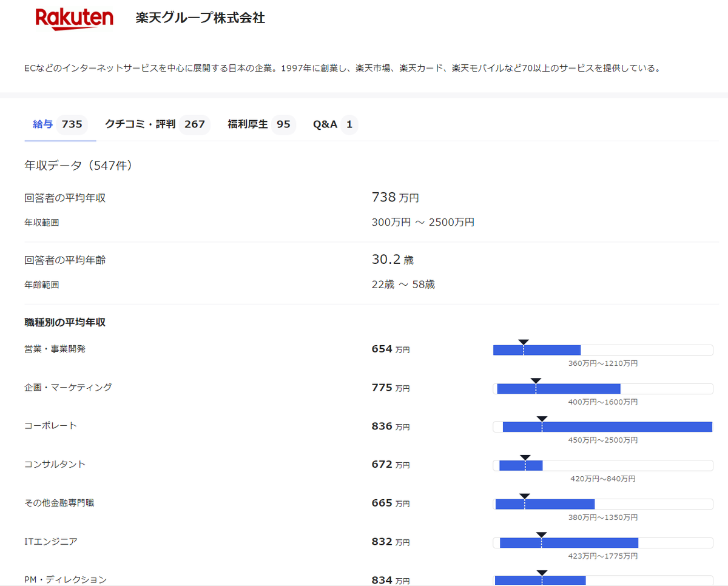Click the その他金融専門職 job row label
This screenshot has width=728, height=586.
(x=59, y=502)
